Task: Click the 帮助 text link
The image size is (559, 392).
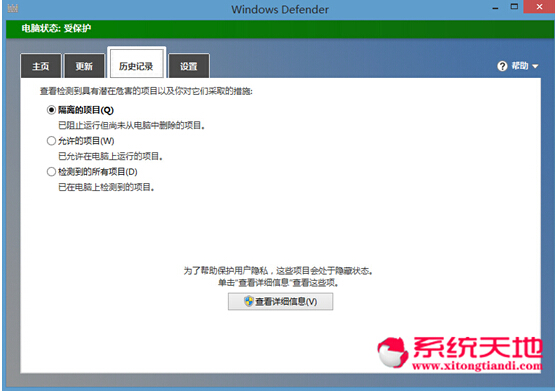Action: pos(520,66)
